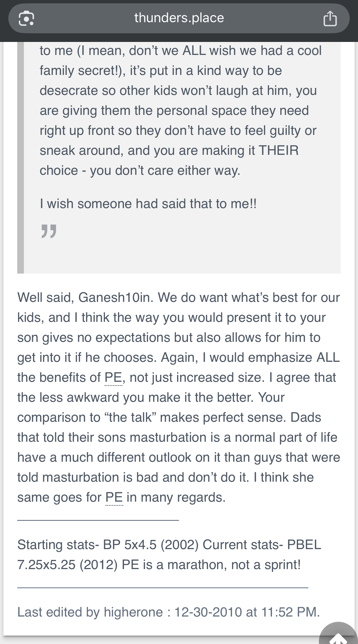Tap the closing quotation mark icon
This screenshot has width=358, height=644.
[x=49, y=231]
